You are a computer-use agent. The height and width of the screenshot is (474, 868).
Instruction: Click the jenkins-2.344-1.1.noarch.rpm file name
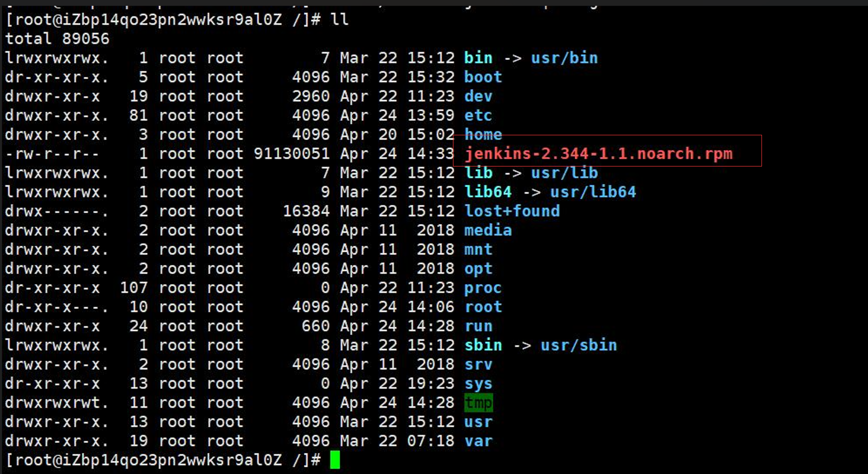[x=599, y=154]
